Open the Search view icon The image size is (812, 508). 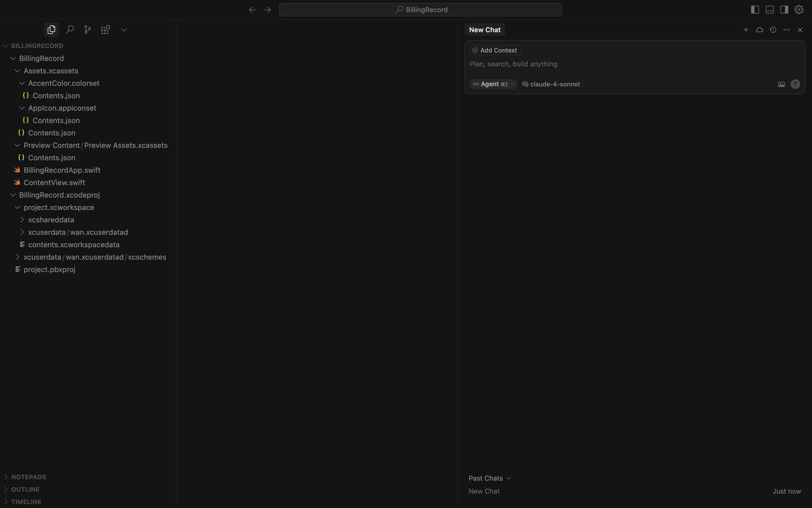[x=70, y=30]
